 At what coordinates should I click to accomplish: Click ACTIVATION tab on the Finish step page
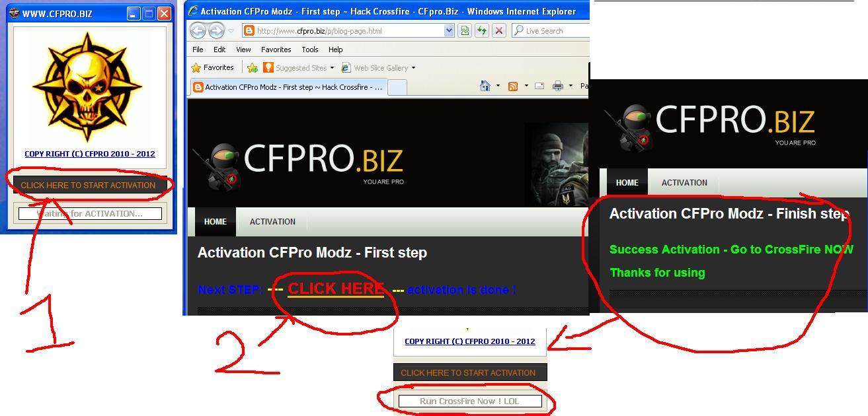click(684, 183)
